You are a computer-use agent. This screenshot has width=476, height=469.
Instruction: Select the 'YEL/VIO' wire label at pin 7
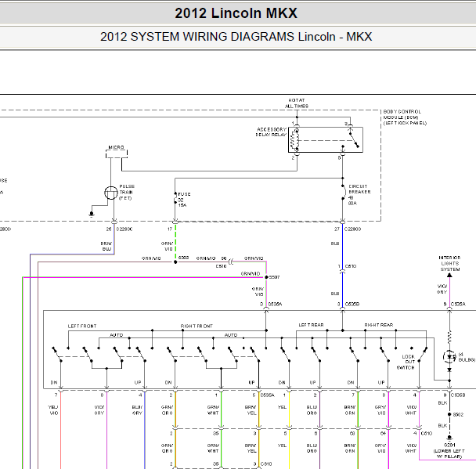click(53, 410)
